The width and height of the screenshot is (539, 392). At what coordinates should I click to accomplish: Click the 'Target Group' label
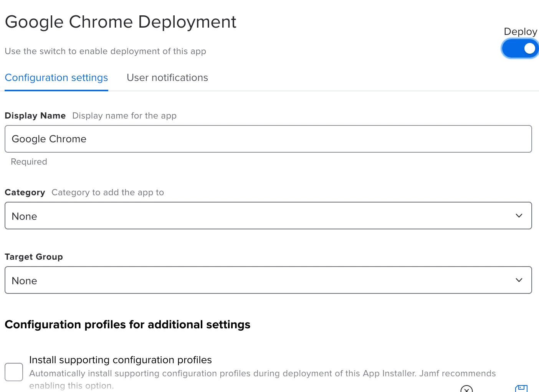(x=34, y=257)
